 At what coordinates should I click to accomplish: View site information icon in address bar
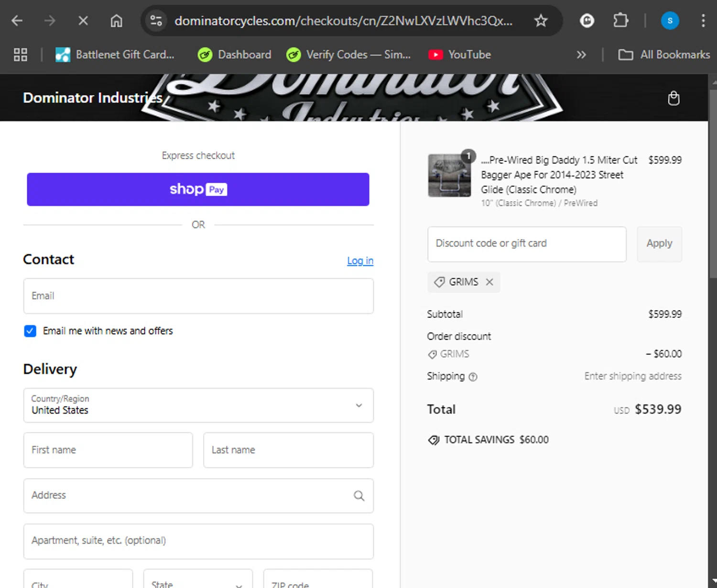point(156,21)
